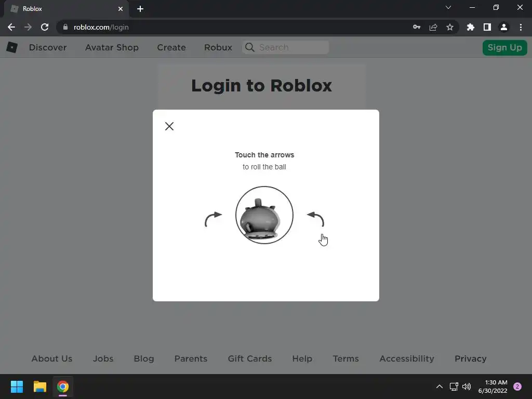532x399 pixels.
Task: Open the Chrome profile avatar menu
Action: [x=504, y=27]
